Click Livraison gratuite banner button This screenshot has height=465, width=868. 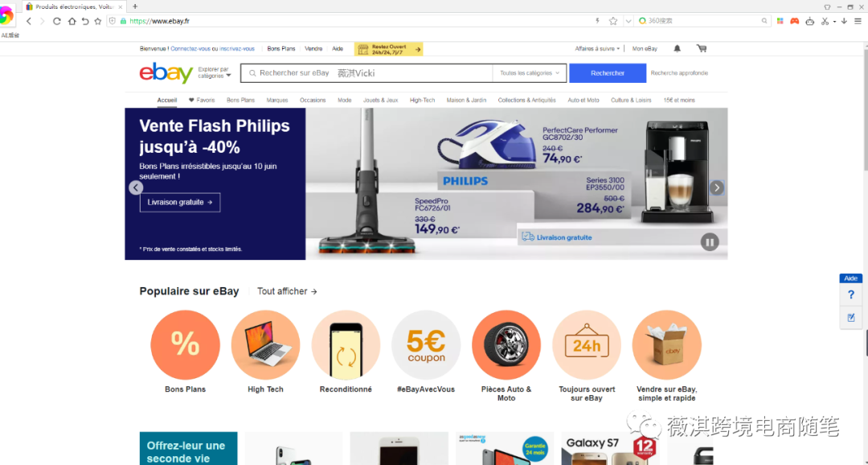click(x=180, y=202)
